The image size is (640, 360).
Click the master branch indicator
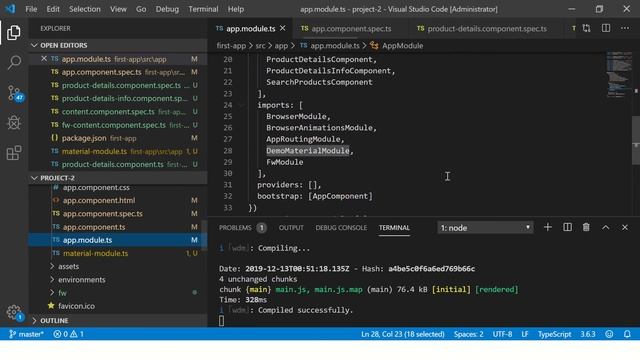tap(27, 334)
